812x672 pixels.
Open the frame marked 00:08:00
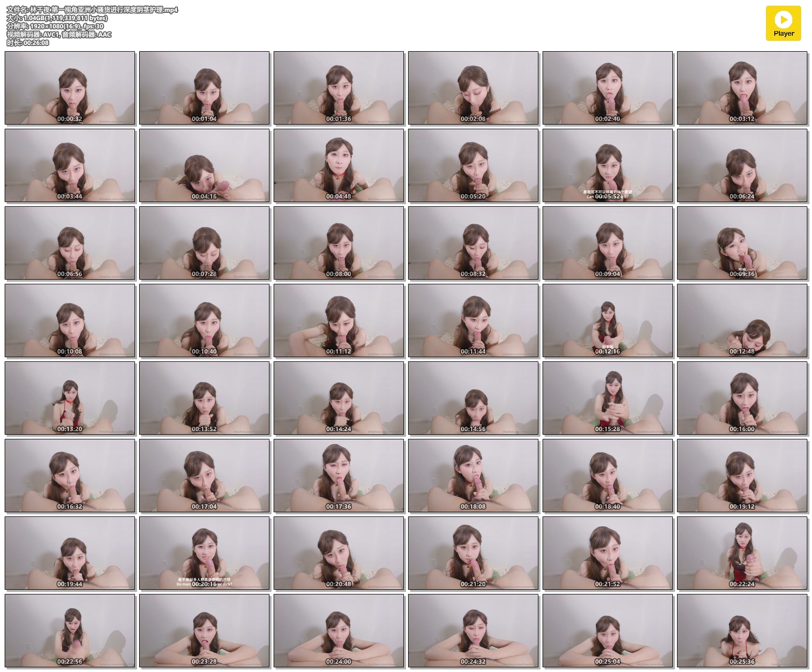339,243
